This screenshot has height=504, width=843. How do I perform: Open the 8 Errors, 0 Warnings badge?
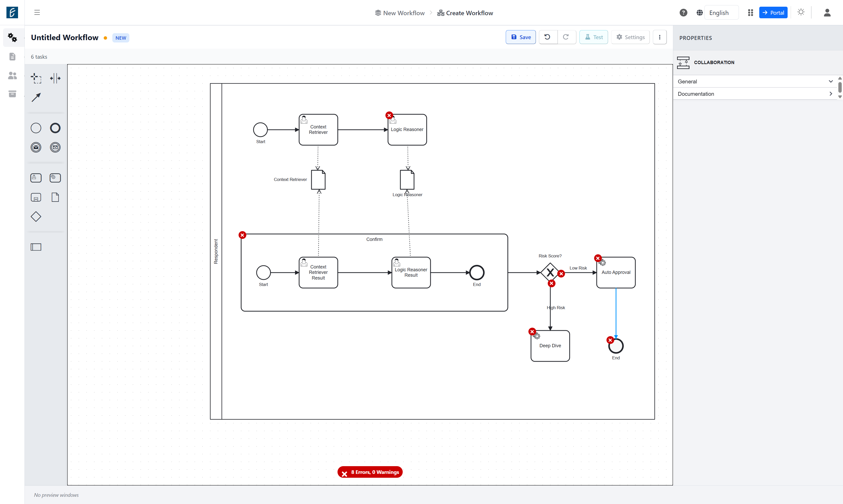370,472
